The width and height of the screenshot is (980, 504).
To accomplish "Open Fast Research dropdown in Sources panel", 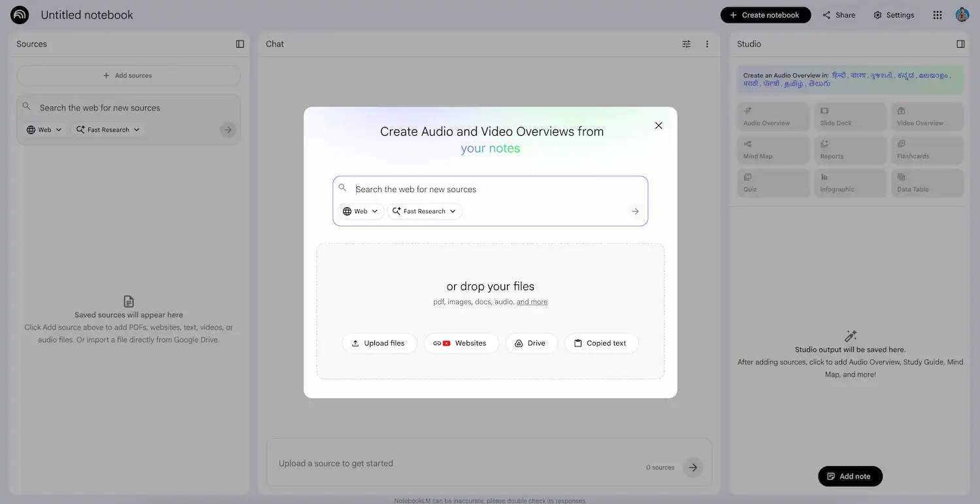I will click(108, 129).
